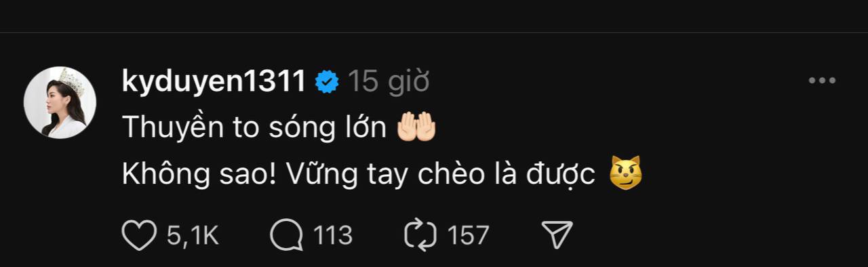The image size is (868, 267).
Task: View the 157 reposts count
Action: pyautogui.click(x=468, y=235)
